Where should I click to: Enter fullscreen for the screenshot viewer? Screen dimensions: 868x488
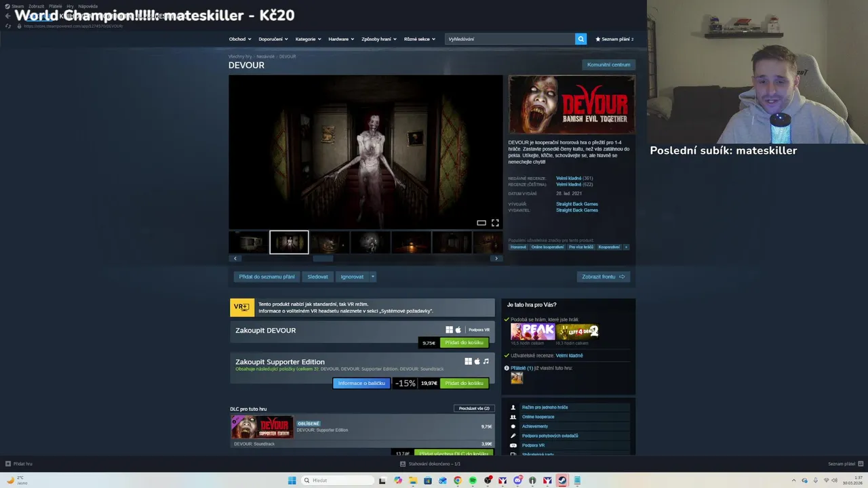[x=495, y=223]
